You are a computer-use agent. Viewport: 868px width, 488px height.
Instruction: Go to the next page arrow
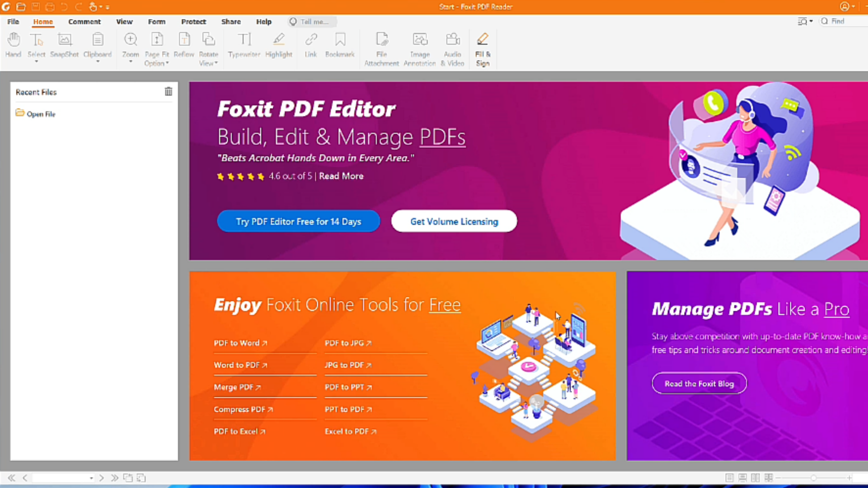point(102,478)
